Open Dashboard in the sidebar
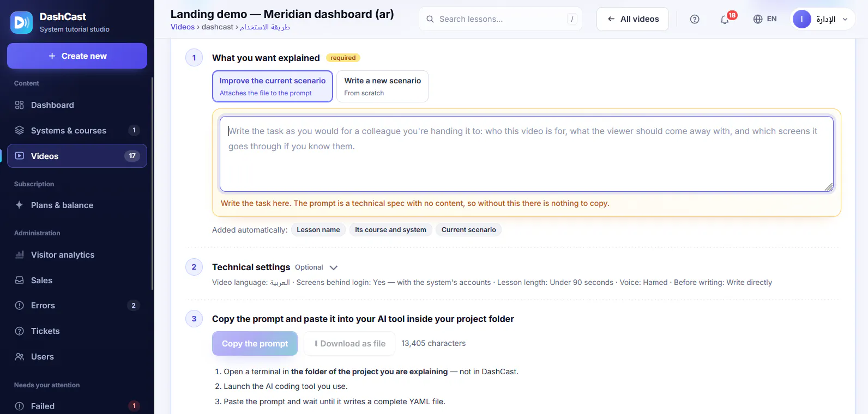The width and height of the screenshot is (868, 414). point(77,105)
